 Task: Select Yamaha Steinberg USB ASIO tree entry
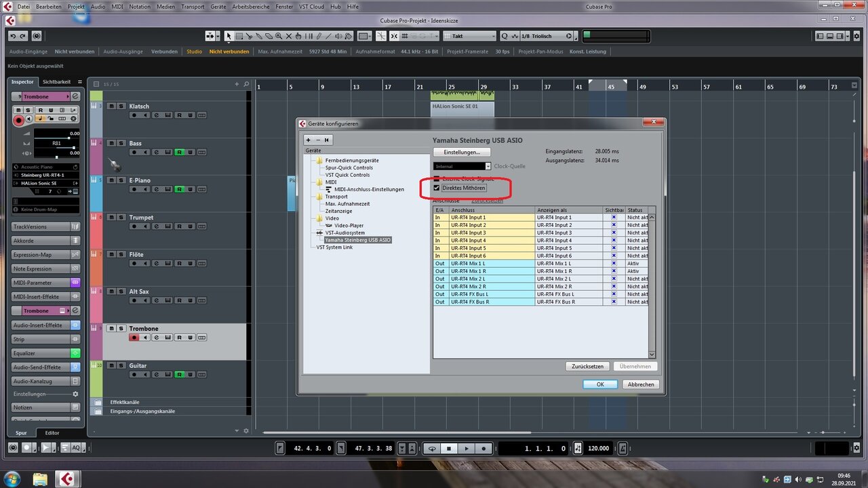pos(357,240)
